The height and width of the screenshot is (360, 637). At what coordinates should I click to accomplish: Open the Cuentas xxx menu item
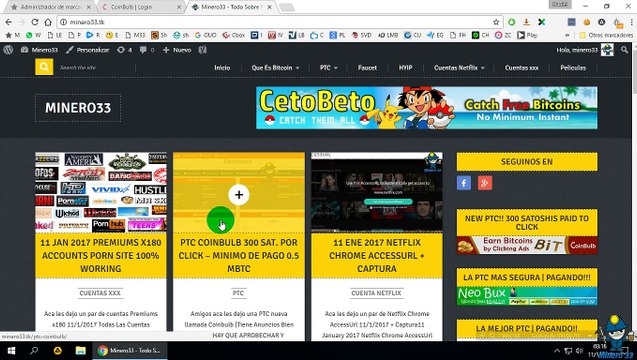(522, 68)
